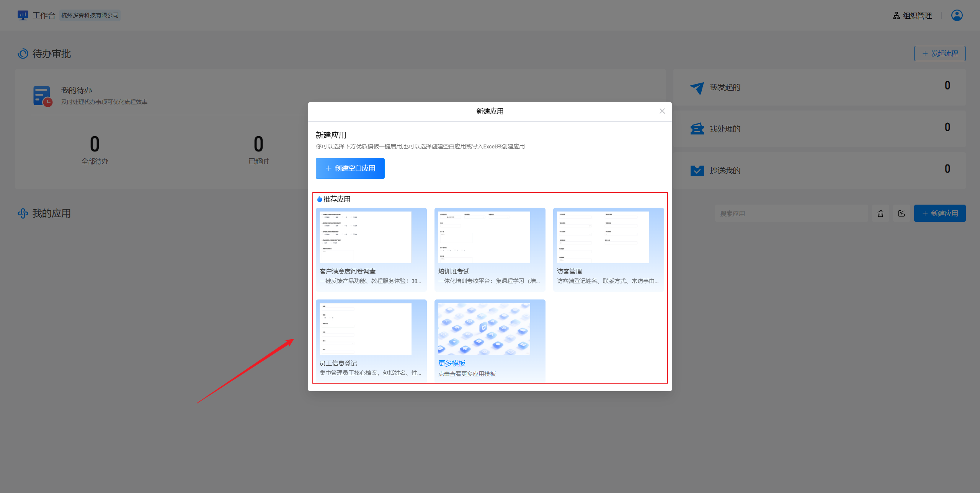The width and height of the screenshot is (980, 493).
Task: Select 访客管理 template thumbnail
Action: 603,237
